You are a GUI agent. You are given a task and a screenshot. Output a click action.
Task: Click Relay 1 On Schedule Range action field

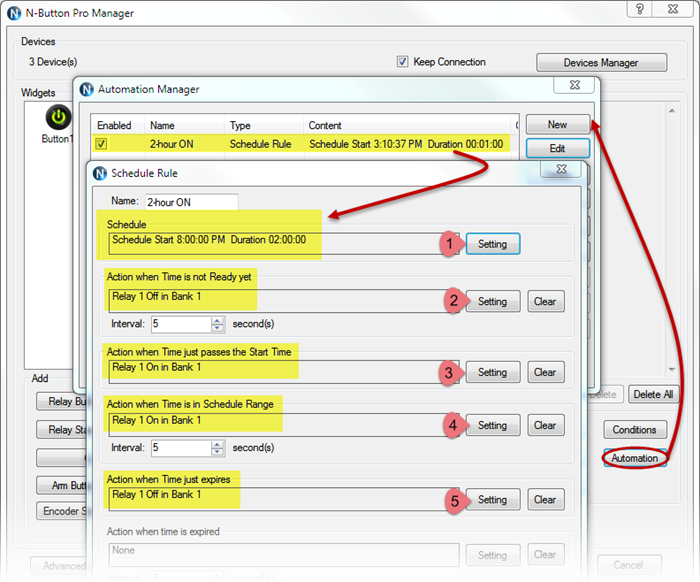click(x=283, y=425)
